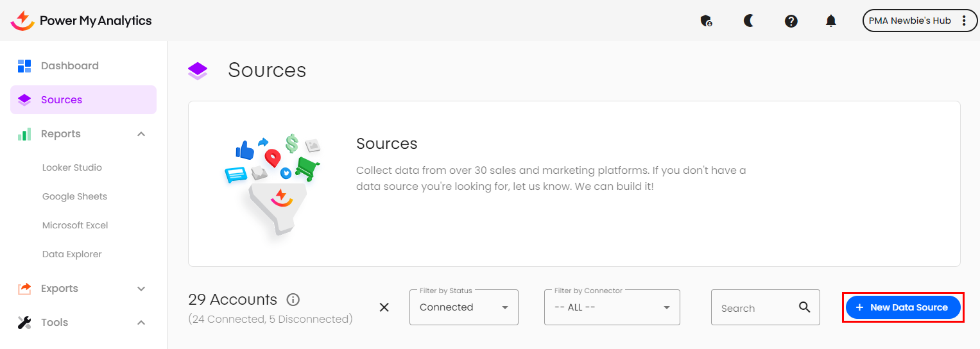Click the search magnifier icon
The width and height of the screenshot is (980, 349).
pyautogui.click(x=804, y=307)
